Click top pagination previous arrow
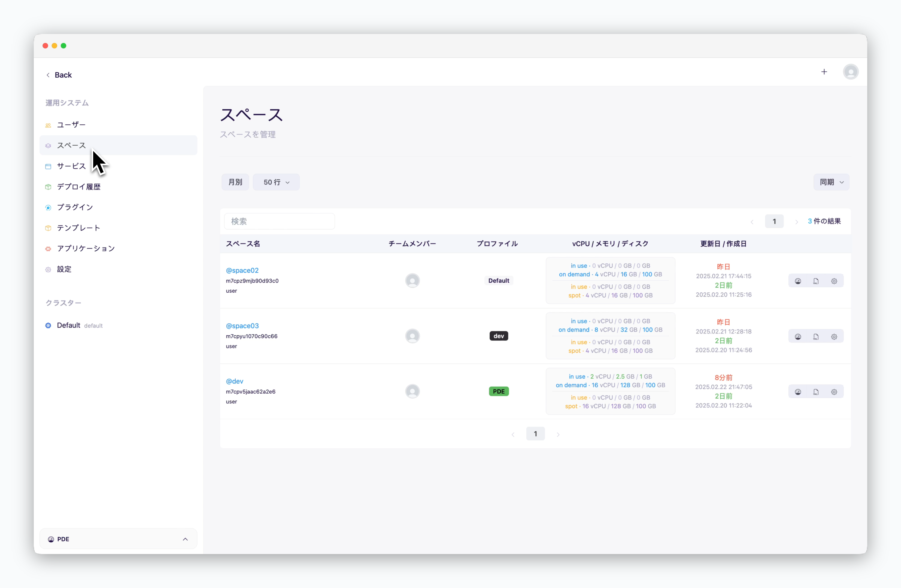Viewport: 901px width, 588px height. (x=752, y=222)
